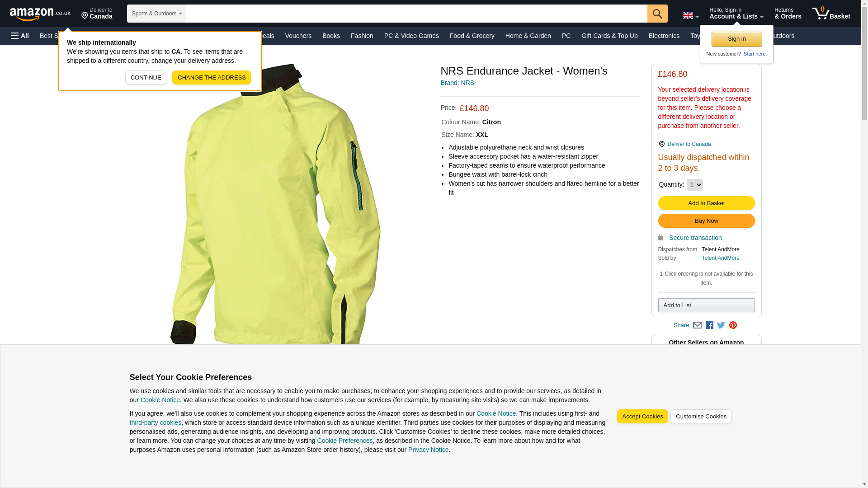
Task: Click Accept Cookies button
Action: coord(642,417)
